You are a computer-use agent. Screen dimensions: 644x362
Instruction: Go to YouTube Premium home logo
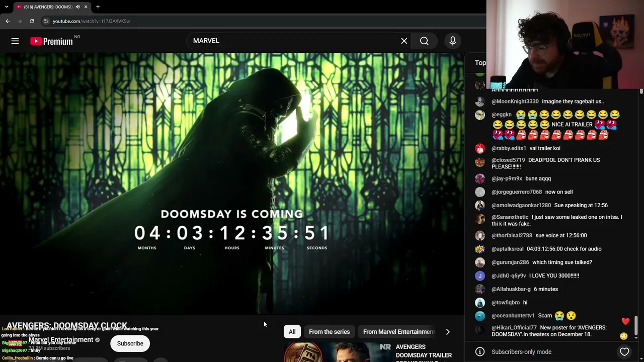point(51,41)
